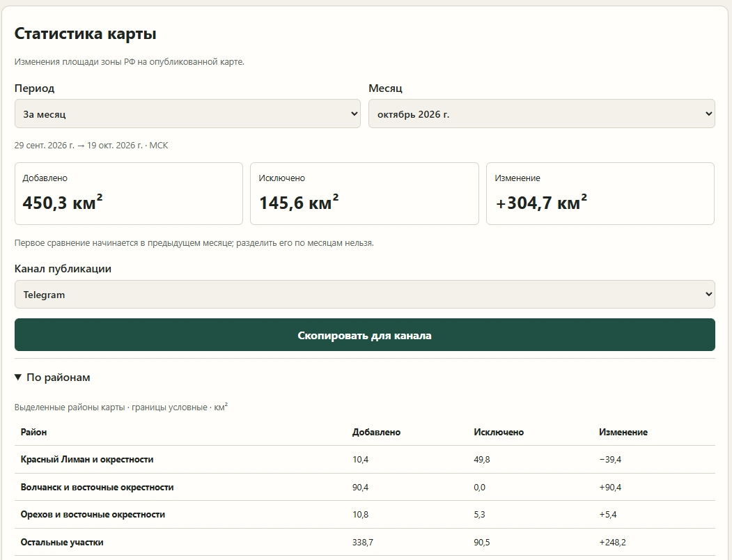
Task: Select the Красный Лиман и окрестности row name
Action: tap(87, 460)
